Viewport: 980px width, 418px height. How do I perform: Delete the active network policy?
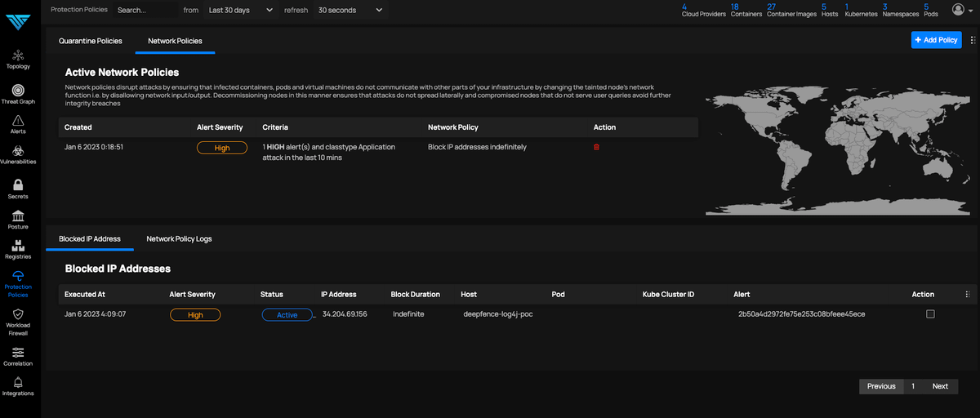596,147
